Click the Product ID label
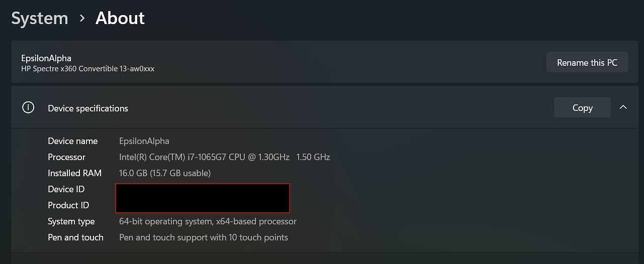This screenshot has height=264, width=644. point(68,205)
